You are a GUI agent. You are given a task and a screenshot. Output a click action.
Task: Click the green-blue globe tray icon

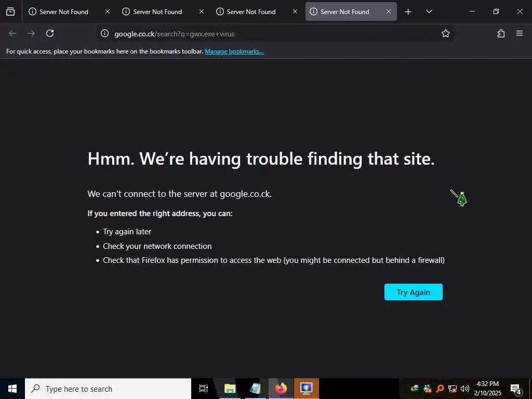415,389
